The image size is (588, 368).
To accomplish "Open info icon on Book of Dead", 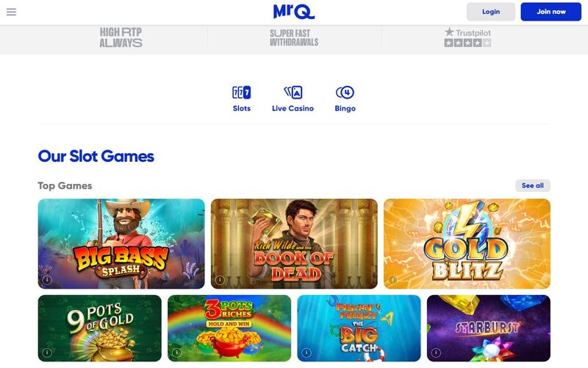I will 220,280.
